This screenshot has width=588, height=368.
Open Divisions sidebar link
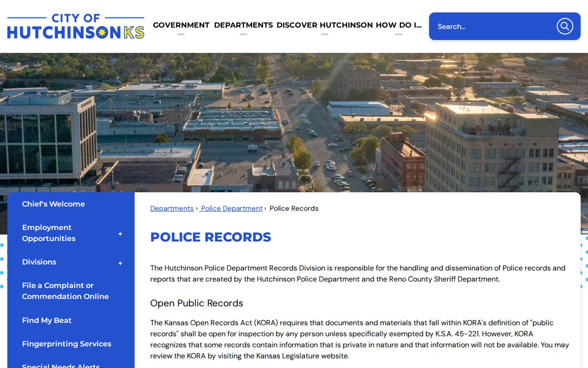point(39,262)
